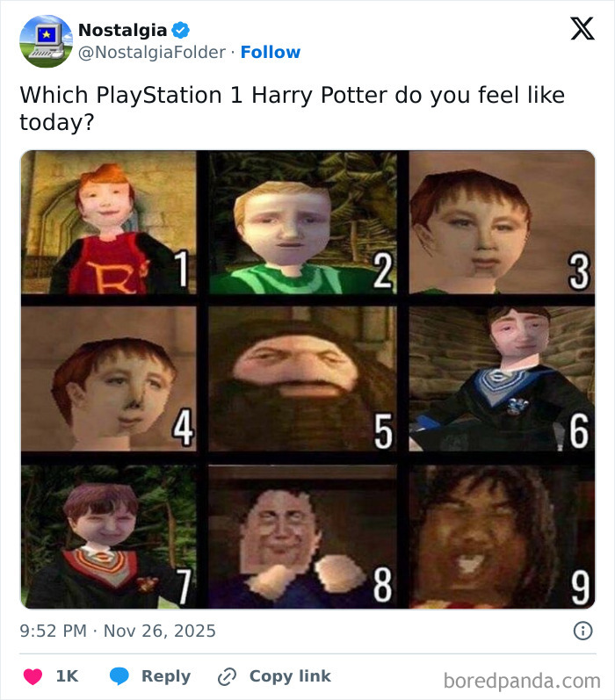Image resolution: width=615 pixels, height=700 pixels.
Task: Select character image number 3
Action: point(502,222)
